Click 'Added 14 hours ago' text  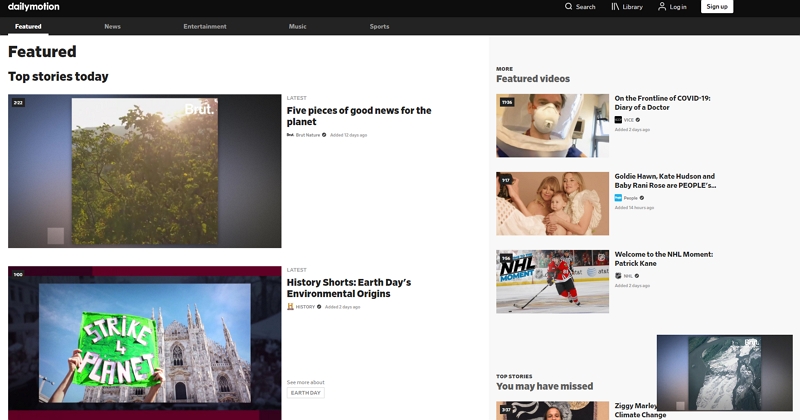tap(634, 208)
